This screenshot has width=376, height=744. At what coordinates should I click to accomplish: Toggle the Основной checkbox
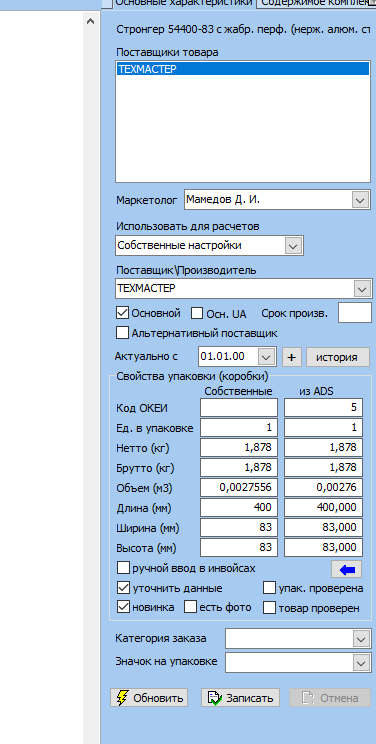(x=122, y=313)
